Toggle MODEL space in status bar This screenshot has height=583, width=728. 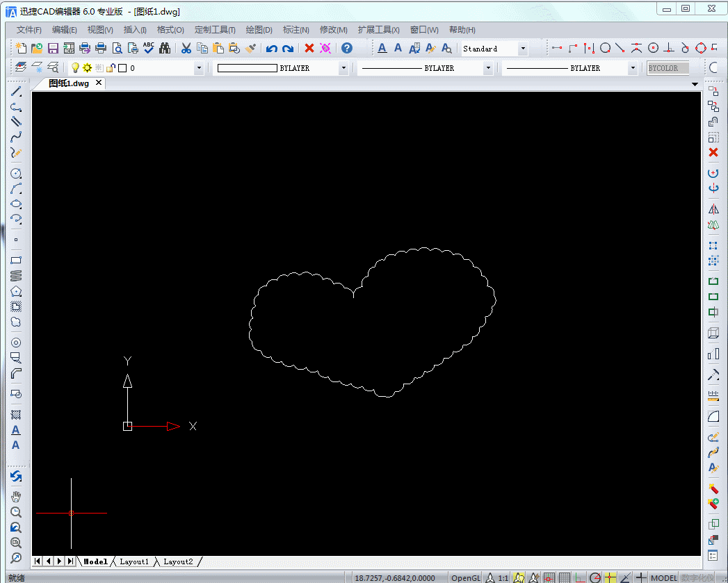[x=663, y=578]
